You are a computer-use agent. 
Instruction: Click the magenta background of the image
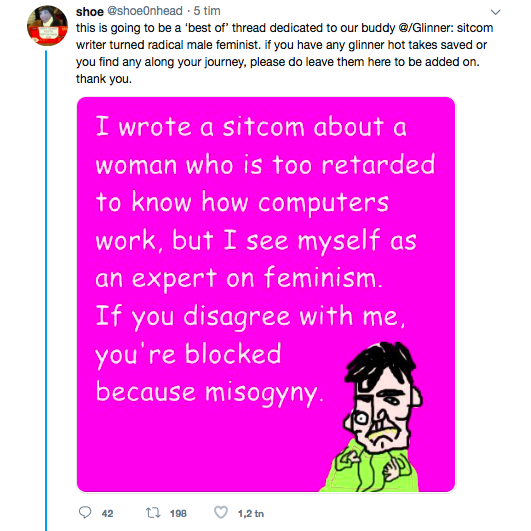203,450
